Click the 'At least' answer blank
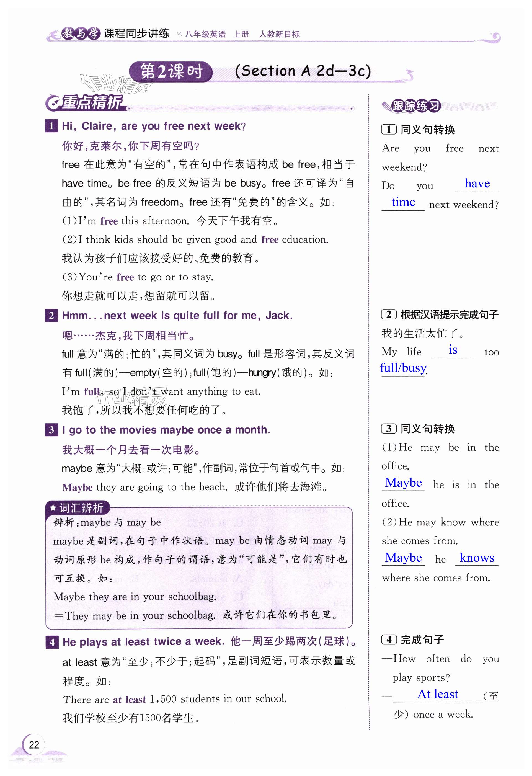Image resolution: width=532 pixels, height=776 pixels. pos(437,695)
